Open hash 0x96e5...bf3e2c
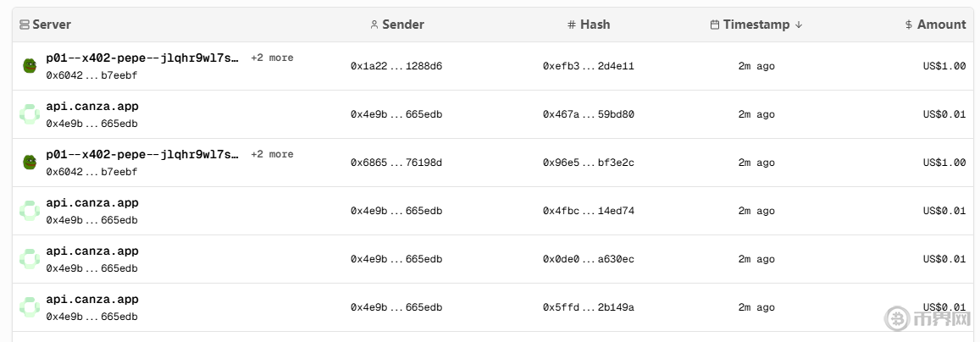Screen dimensions: 980x342 [x=588, y=163]
